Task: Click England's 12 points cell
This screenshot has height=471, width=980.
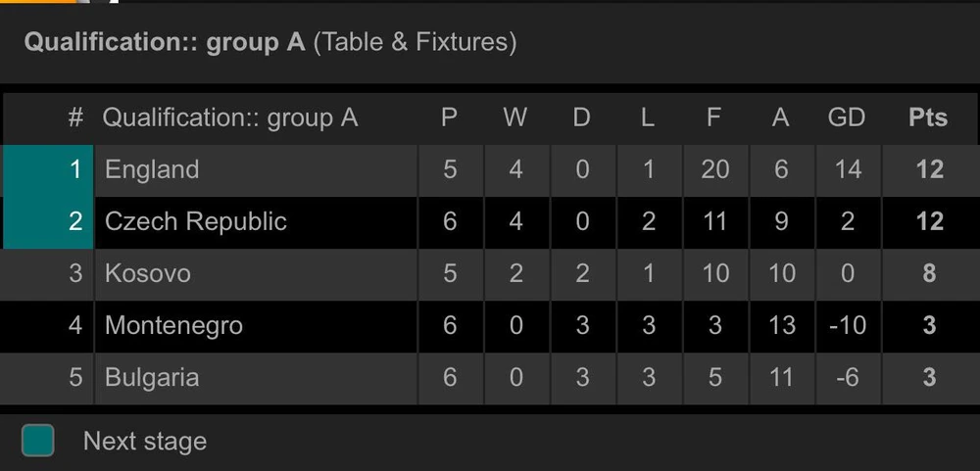Action: (928, 169)
